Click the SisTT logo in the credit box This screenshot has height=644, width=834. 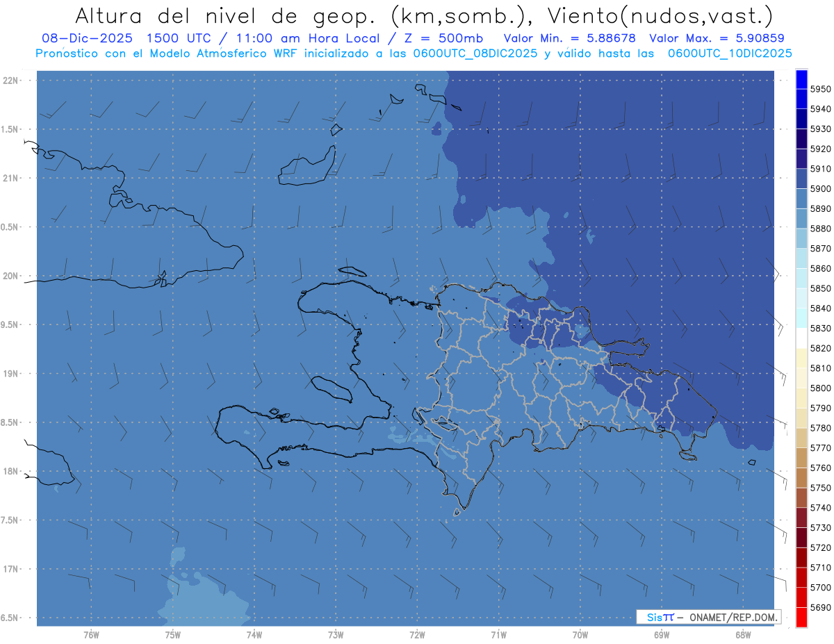click(x=660, y=617)
